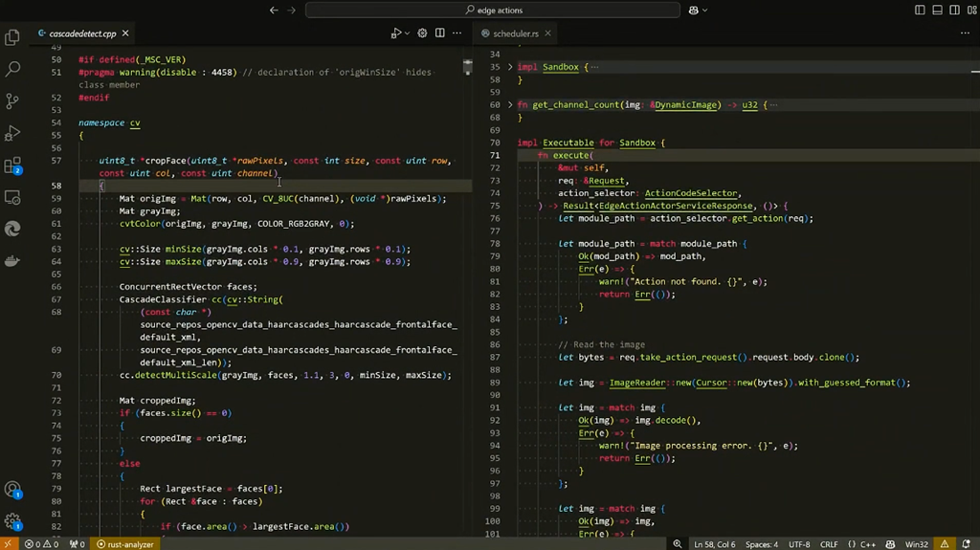This screenshot has width=980, height=550.
Task: Toggle the primary side bar layout button
Action: point(920,11)
